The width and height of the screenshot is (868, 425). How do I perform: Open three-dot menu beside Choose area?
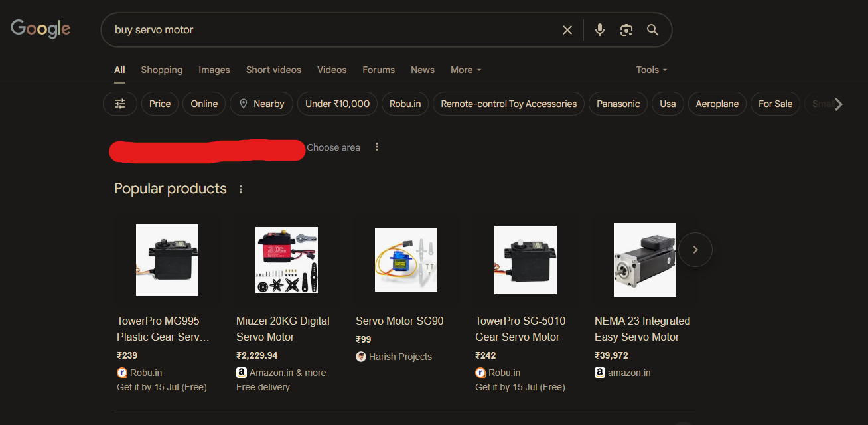(377, 147)
